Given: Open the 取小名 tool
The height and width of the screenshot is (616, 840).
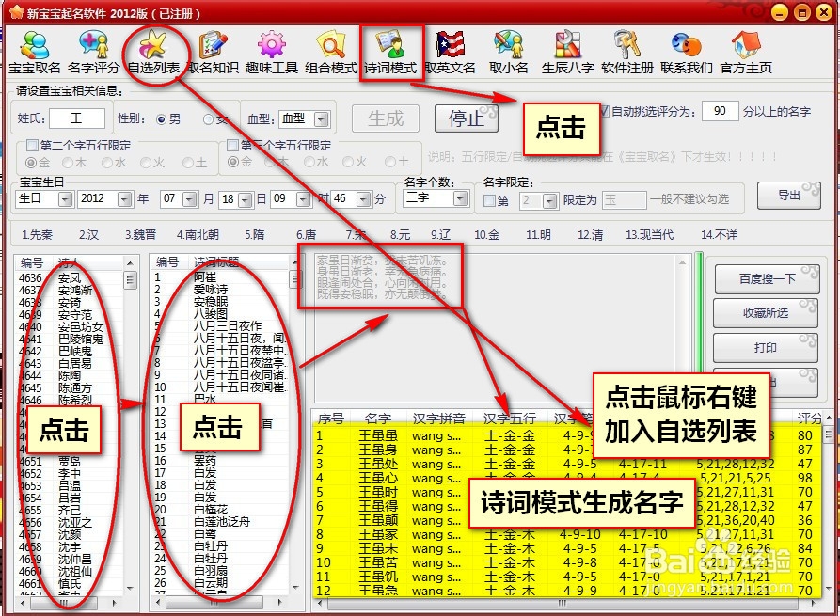Looking at the screenshot, I should [x=508, y=53].
